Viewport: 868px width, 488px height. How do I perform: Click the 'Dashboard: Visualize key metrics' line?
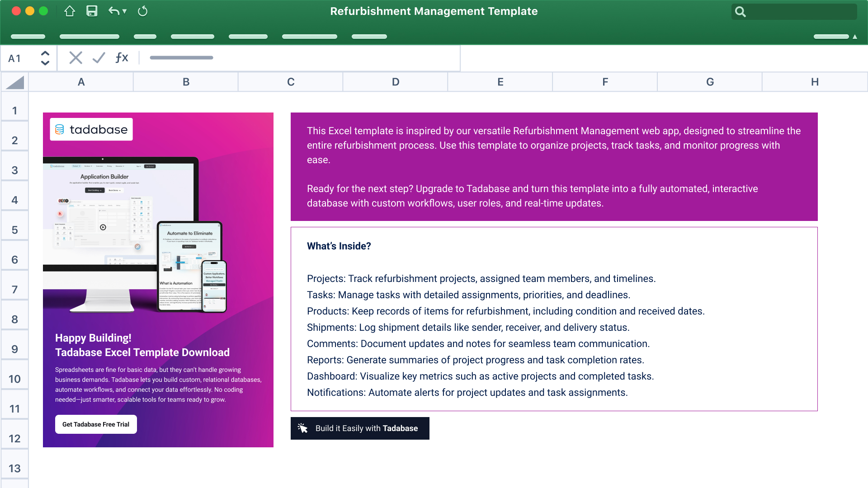click(480, 376)
